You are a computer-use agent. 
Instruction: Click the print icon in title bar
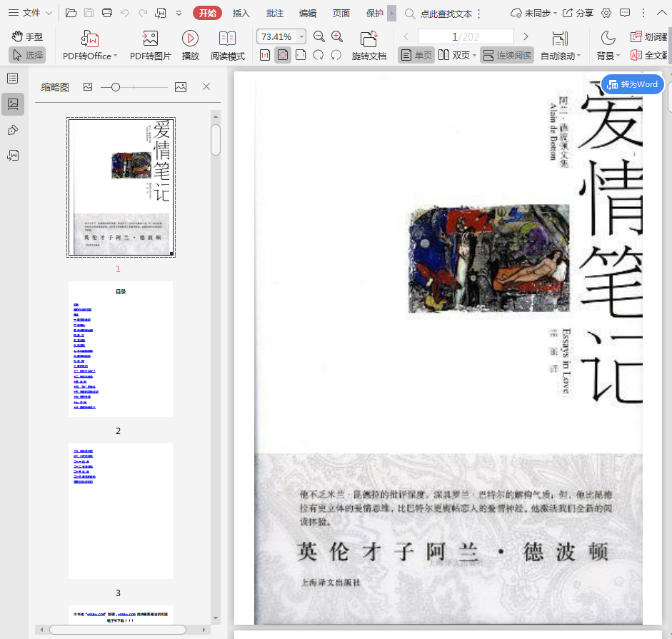pos(107,13)
